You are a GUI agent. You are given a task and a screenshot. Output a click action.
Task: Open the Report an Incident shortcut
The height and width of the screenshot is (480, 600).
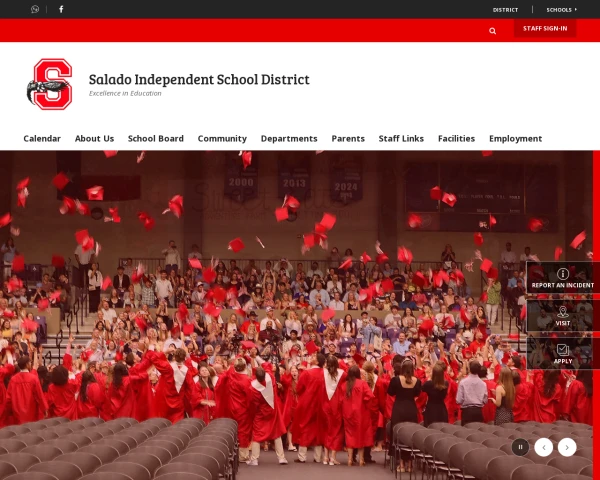pyautogui.click(x=562, y=278)
